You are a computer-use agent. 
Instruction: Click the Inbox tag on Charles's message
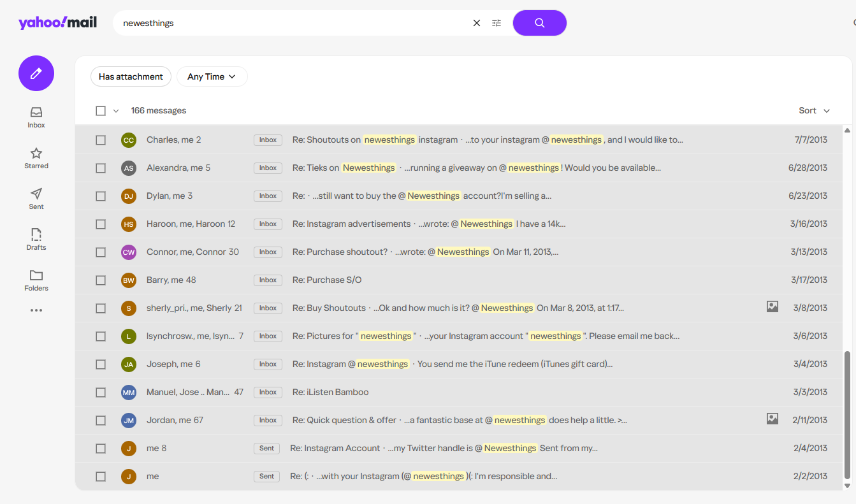point(268,140)
